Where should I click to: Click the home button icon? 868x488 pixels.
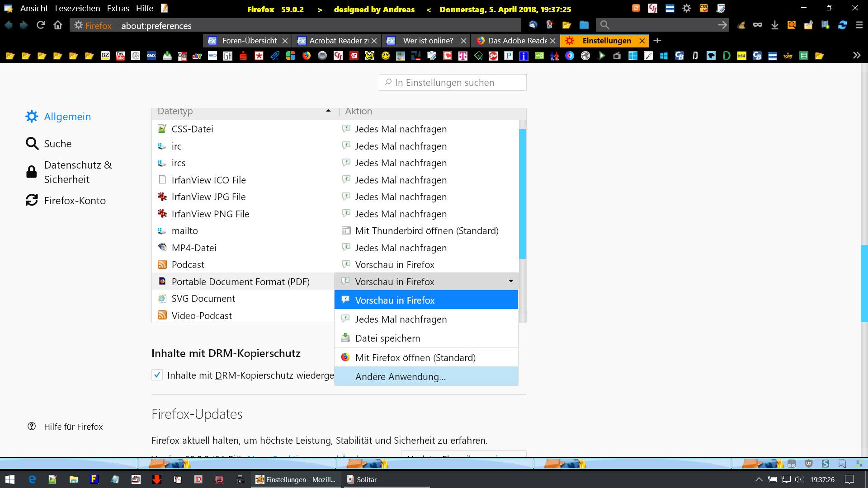(58, 25)
